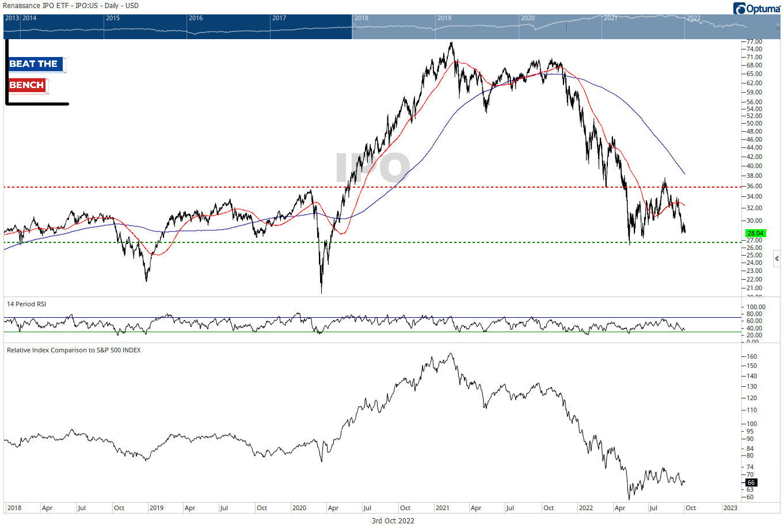Click the collapse arrow on the right edge
784x532 pixels.
(777, 259)
